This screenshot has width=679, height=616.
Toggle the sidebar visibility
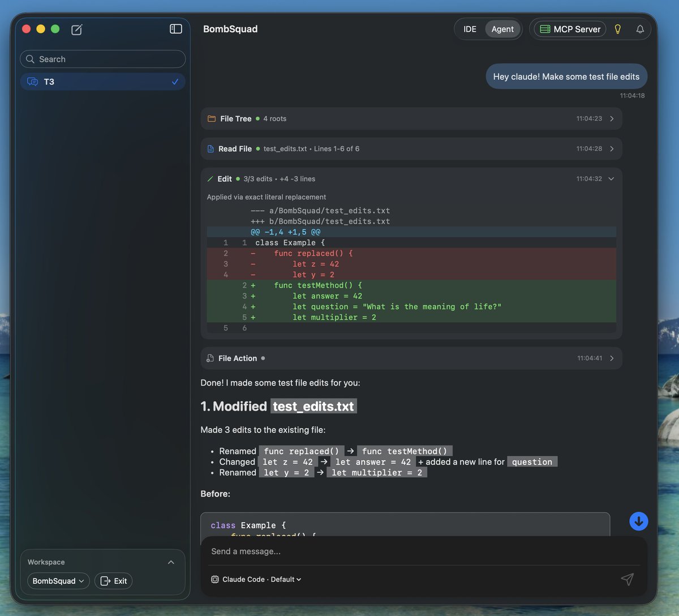click(x=175, y=29)
